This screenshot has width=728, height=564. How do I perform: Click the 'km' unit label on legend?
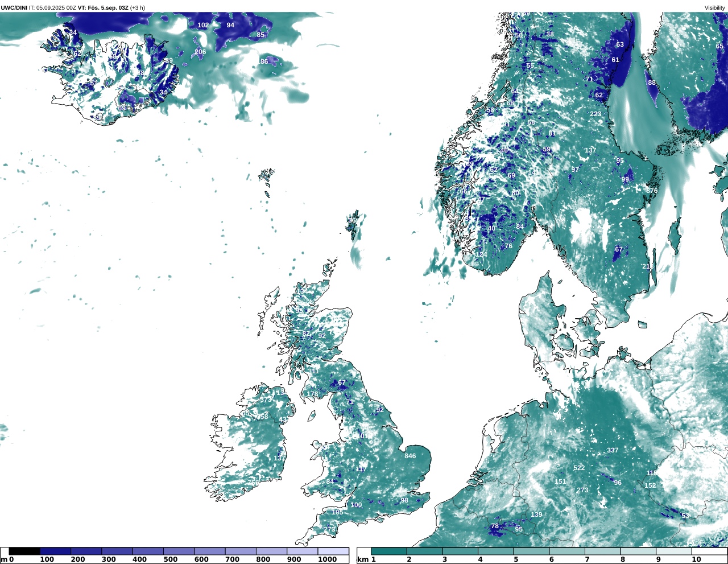click(x=362, y=559)
